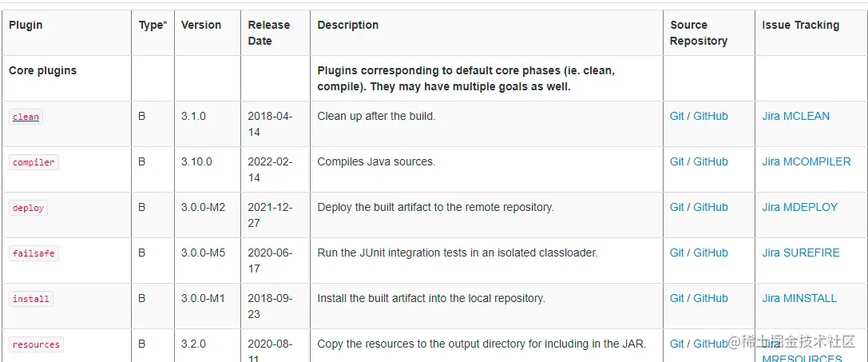Open the compiler plugin page

pyautogui.click(x=34, y=162)
